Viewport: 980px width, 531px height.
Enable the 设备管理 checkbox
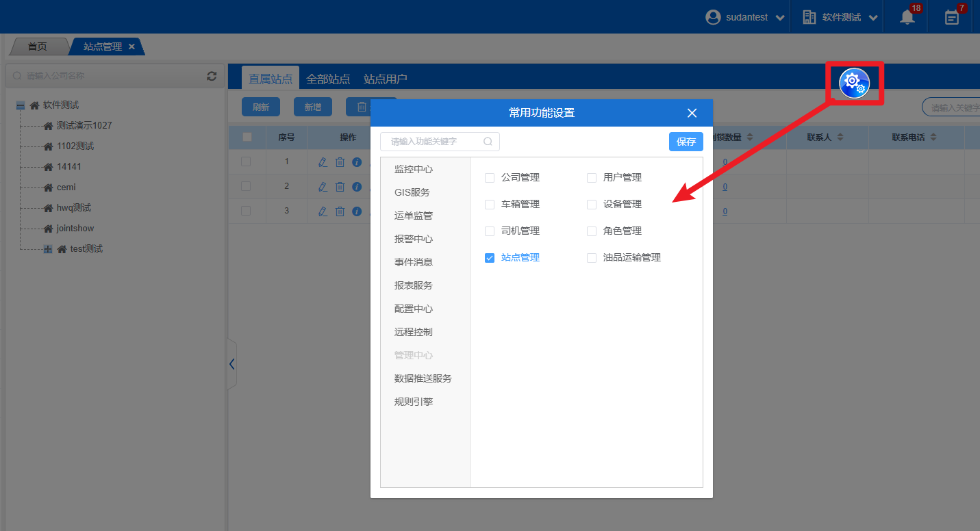592,205
